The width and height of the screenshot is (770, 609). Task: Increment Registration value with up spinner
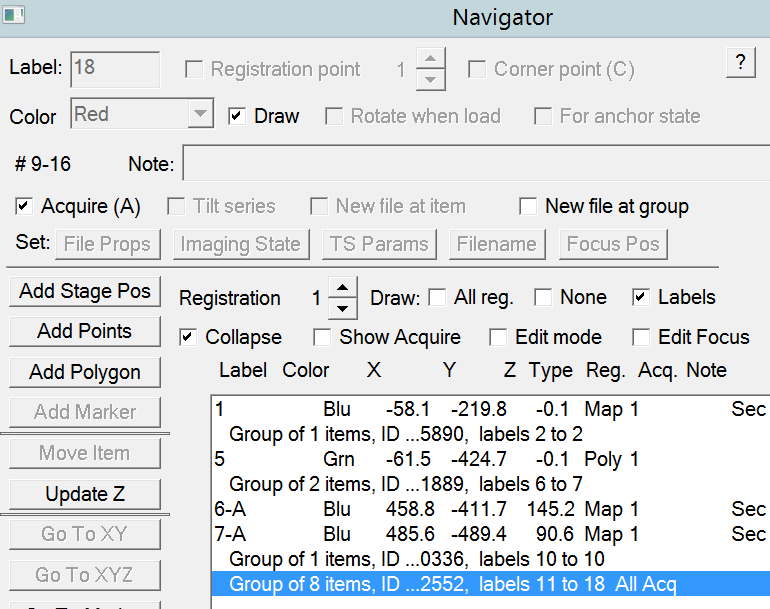[342, 288]
